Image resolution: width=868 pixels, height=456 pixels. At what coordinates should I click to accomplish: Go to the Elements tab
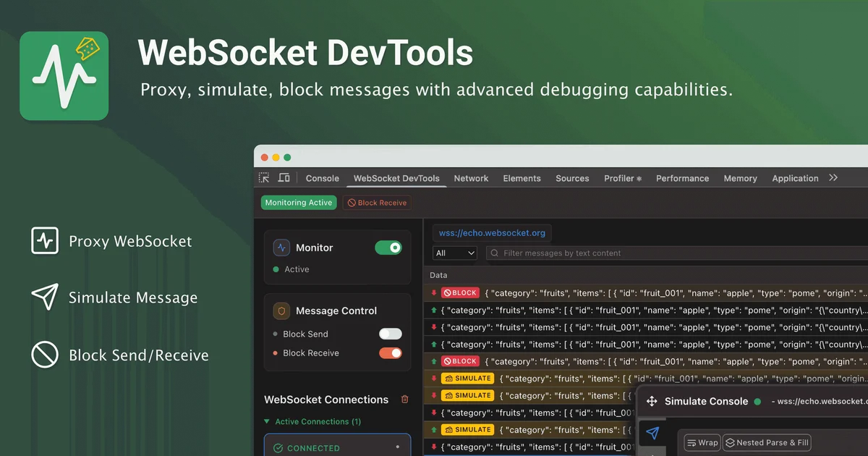tap(522, 178)
